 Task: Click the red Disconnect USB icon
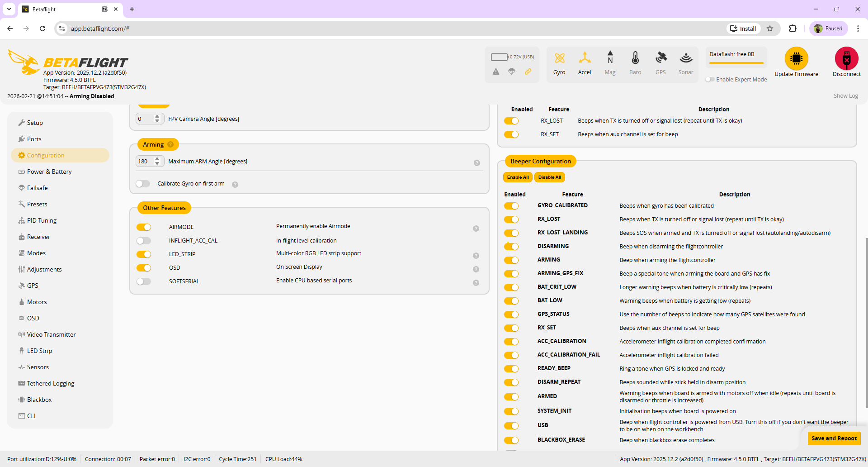(846, 58)
